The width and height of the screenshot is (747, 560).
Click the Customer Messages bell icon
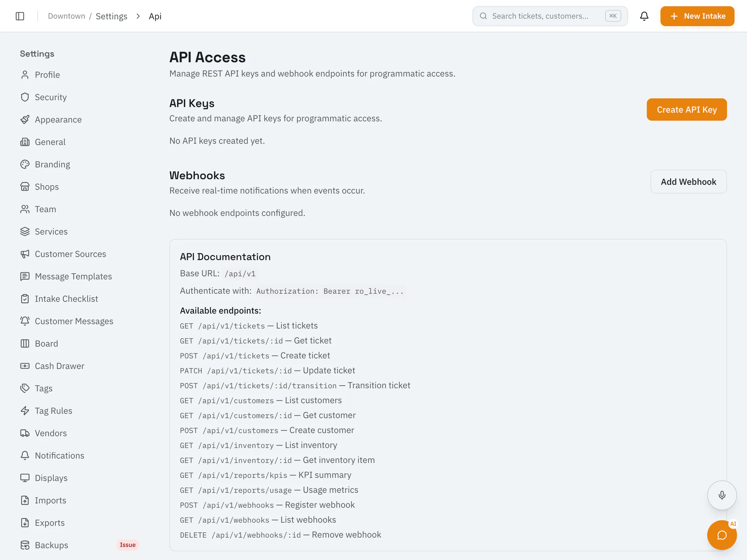[x=25, y=321]
